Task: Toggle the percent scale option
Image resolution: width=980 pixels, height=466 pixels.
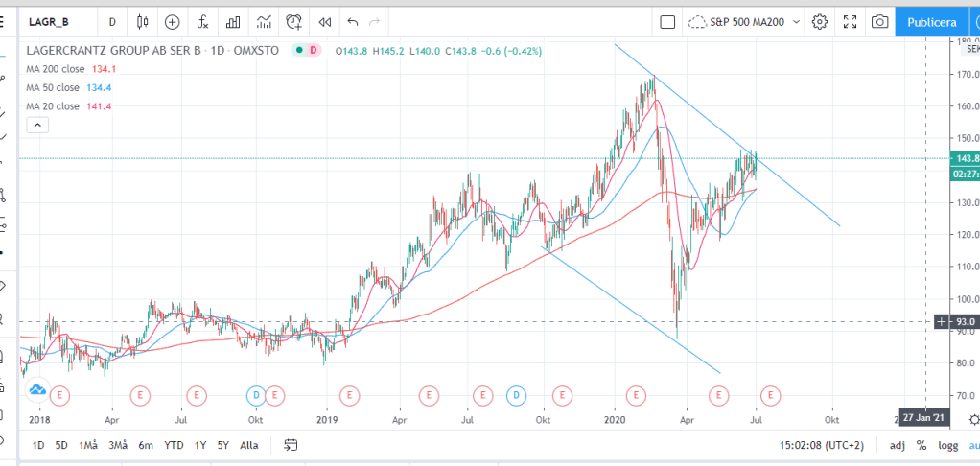Action: [x=921, y=445]
